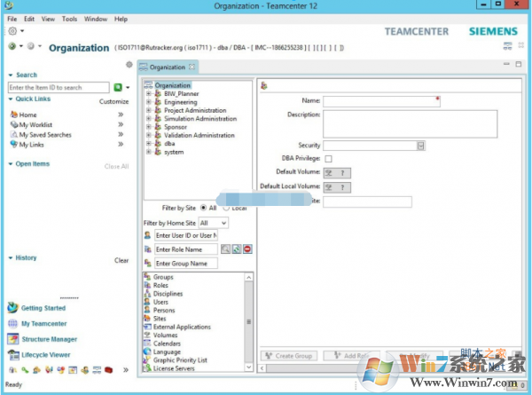Launch My Teamcenter globe icon
Viewport: 532px width, 395px height.
click(12, 324)
